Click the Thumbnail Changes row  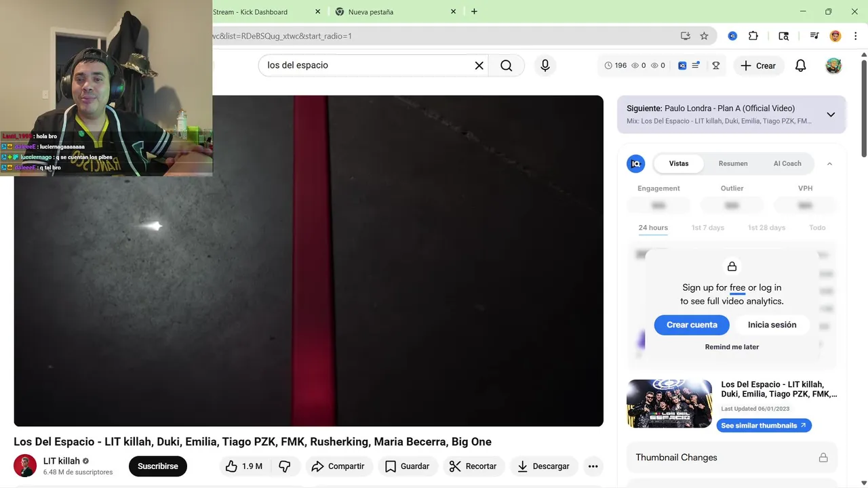(x=732, y=457)
